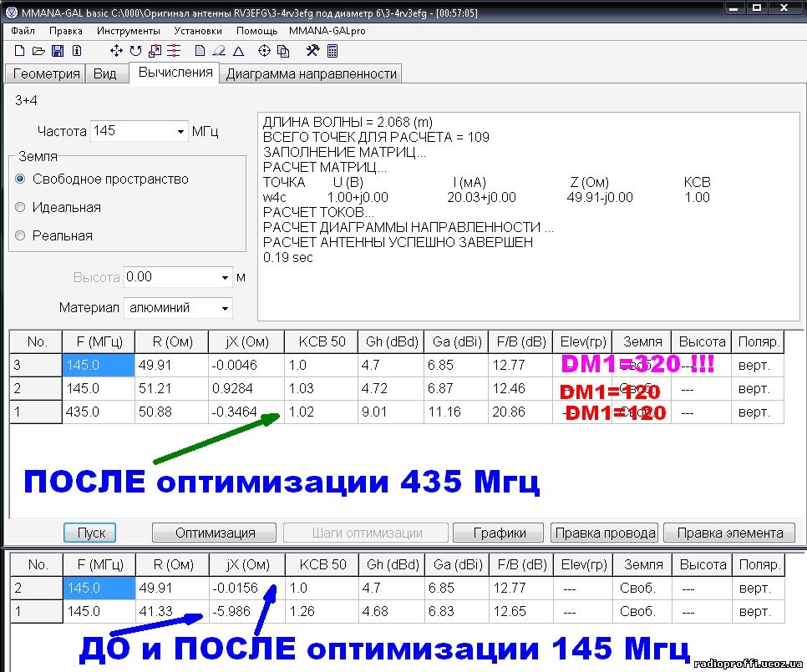This screenshot has width=807, height=672.
Task: Choose the Реальная ground option
Action: click(x=20, y=235)
